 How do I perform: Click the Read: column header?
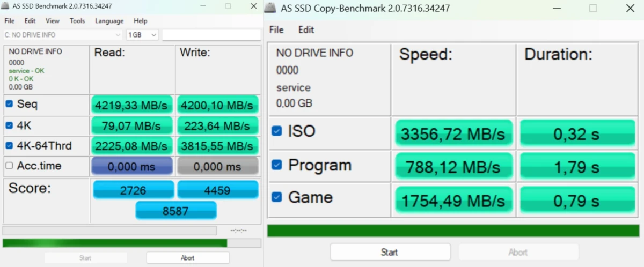109,53
